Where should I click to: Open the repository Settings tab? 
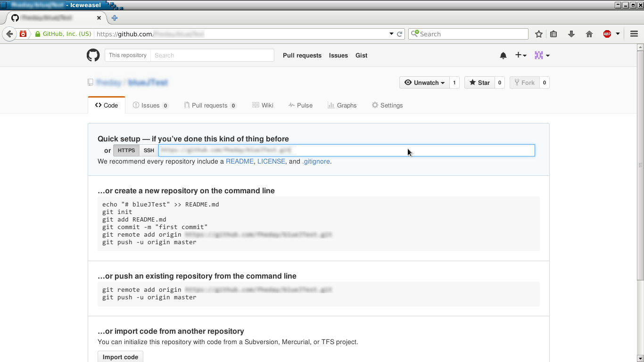coord(387,105)
